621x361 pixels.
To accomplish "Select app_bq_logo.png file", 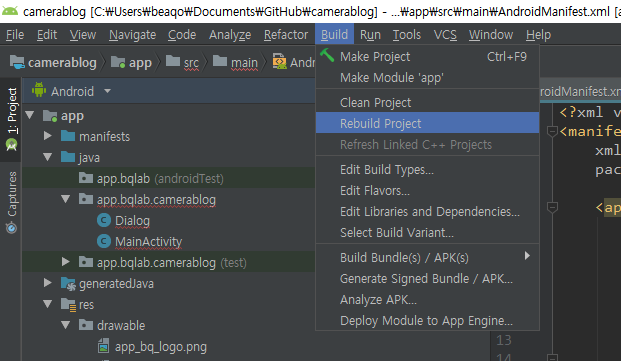I will 161,347.
